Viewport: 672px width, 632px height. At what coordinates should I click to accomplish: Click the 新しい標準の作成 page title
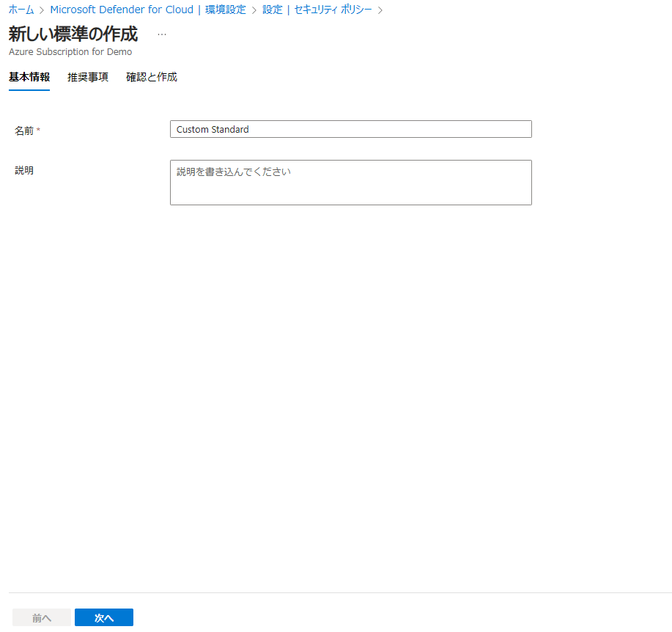pyautogui.click(x=73, y=34)
